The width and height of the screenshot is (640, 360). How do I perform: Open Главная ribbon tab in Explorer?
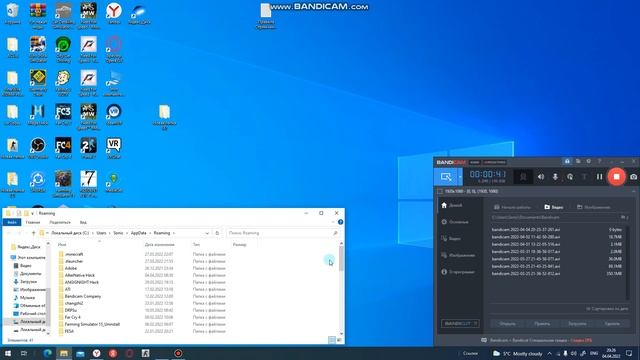pyautogui.click(x=33, y=222)
